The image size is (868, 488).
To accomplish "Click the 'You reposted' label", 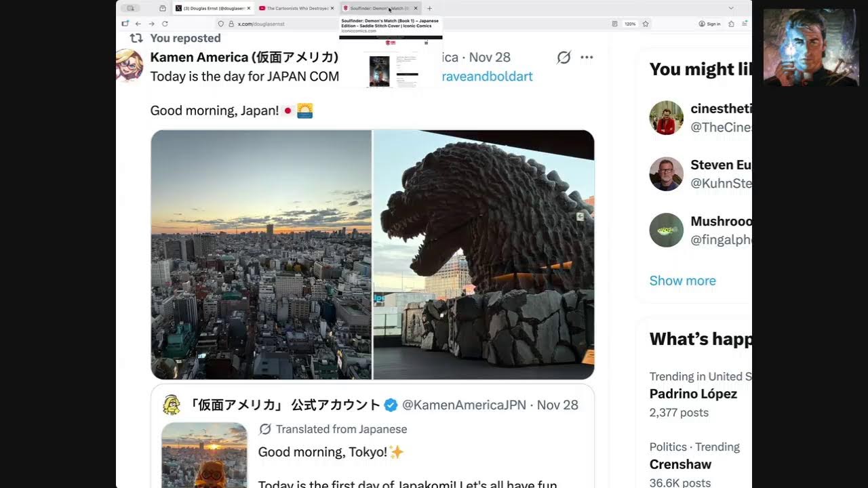I will click(185, 38).
